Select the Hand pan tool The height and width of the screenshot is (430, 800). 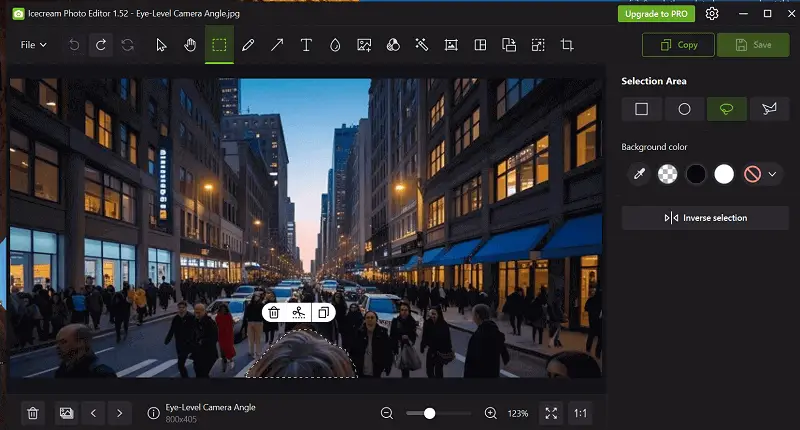pyautogui.click(x=190, y=45)
